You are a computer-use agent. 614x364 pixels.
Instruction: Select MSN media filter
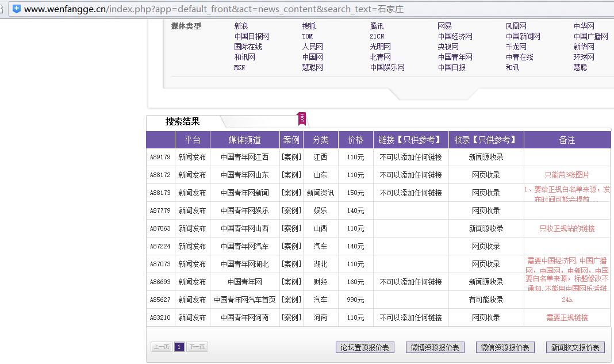click(239, 67)
